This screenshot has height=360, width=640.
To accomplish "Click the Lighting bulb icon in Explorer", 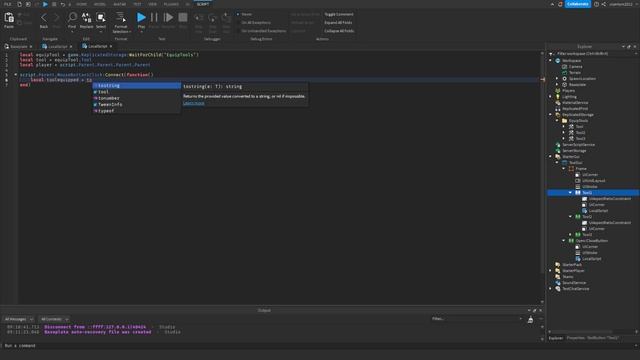I will coord(558,97).
